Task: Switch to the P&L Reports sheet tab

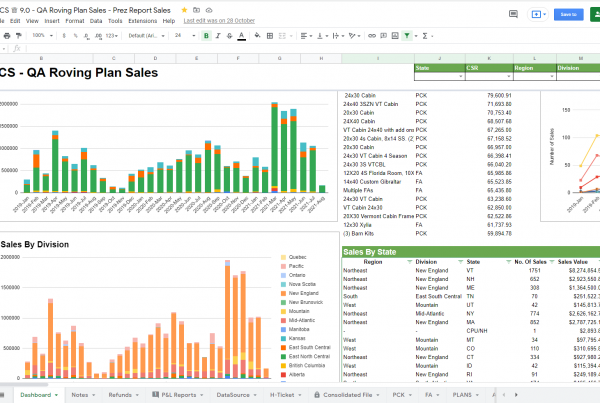Action: click(177, 394)
